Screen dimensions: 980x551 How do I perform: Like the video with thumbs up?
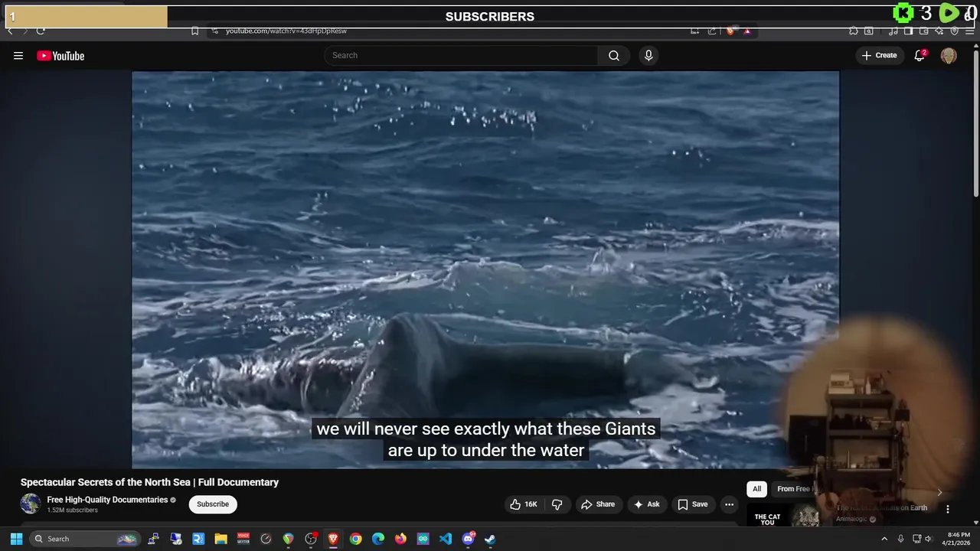[524, 504]
